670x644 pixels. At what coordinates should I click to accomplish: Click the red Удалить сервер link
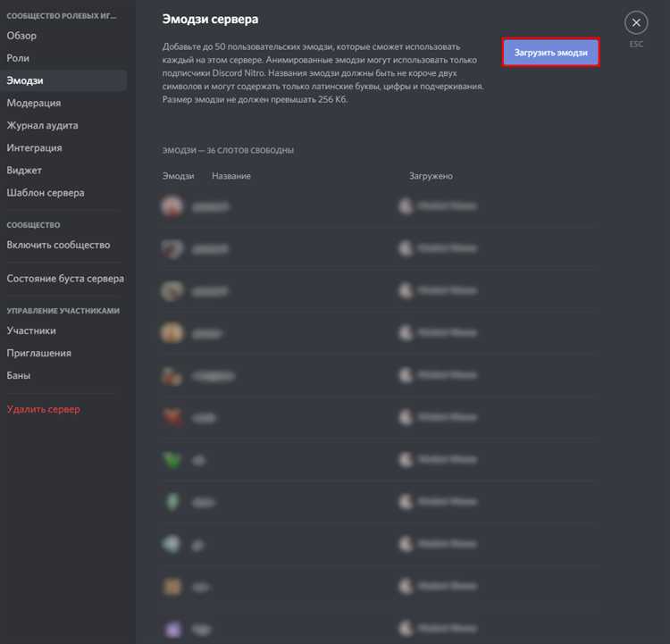[x=44, y=409]
